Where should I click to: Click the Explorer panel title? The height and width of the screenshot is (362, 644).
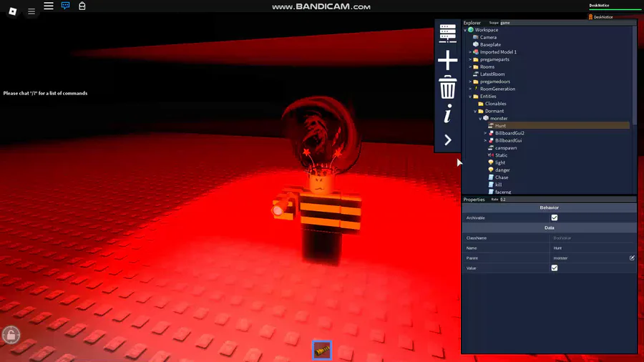coord(472,23)
